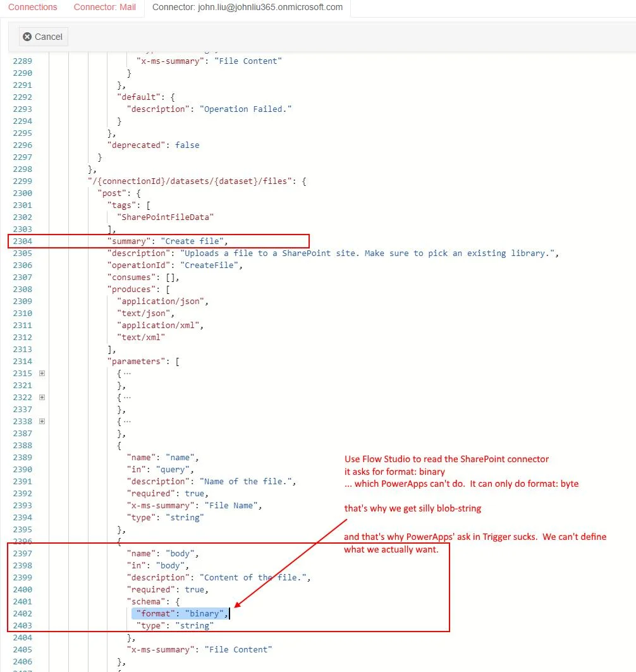Click the highlighted "format": "binary" text

pyautogui.click(x=180, y=614)
